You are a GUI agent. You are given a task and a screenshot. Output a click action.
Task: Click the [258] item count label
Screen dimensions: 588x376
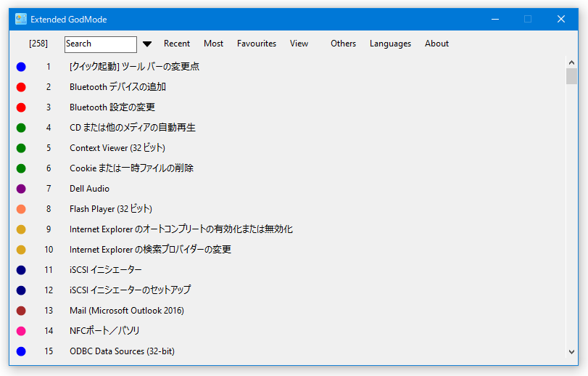coord(38,44)
